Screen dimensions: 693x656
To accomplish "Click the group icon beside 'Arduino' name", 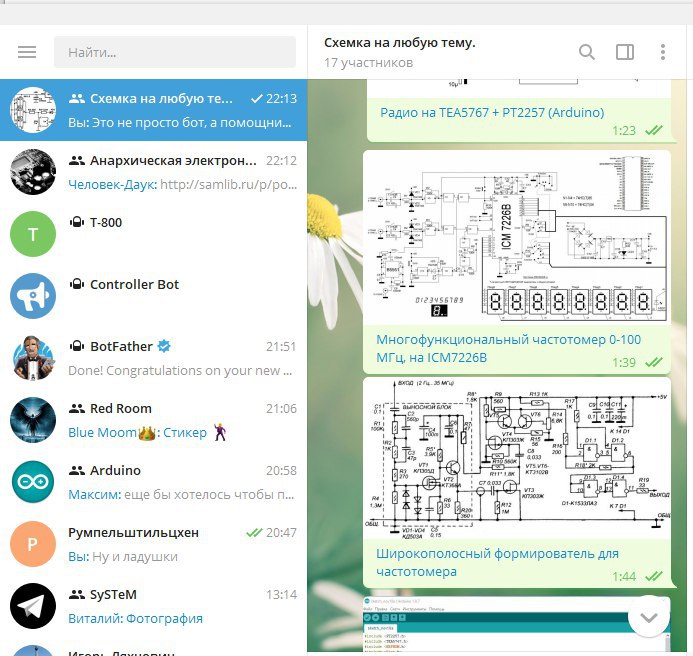I will pyautogui.click(x=77, y=471).
